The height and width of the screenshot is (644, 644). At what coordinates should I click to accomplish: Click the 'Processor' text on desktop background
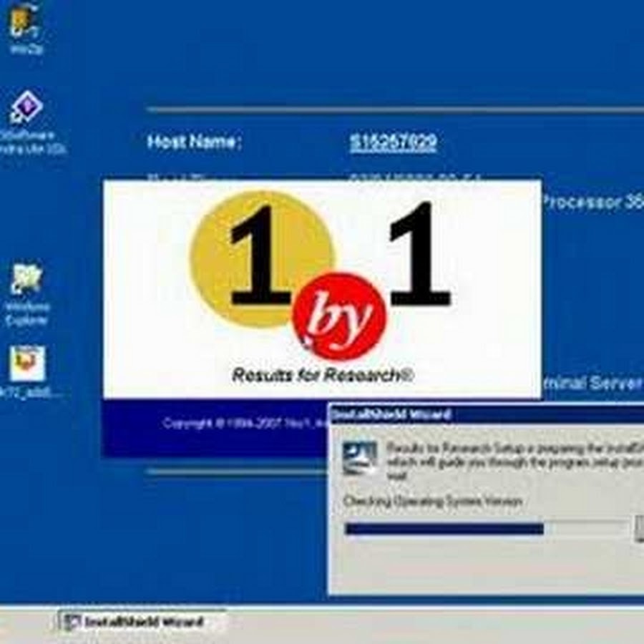click(582, 202)
